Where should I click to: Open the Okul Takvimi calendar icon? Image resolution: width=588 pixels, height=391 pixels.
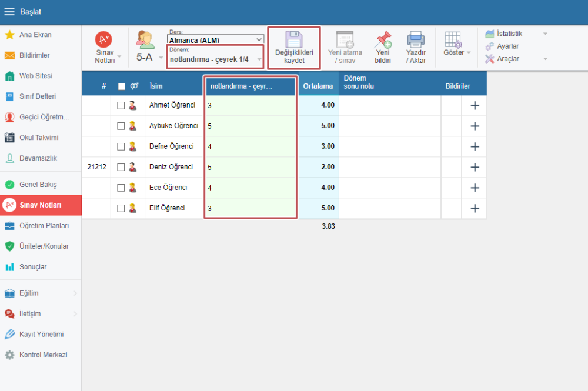click(x=10, y=138)
